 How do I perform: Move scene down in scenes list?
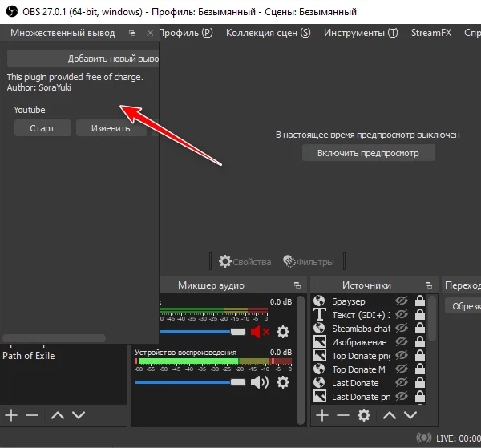point(79,415)
